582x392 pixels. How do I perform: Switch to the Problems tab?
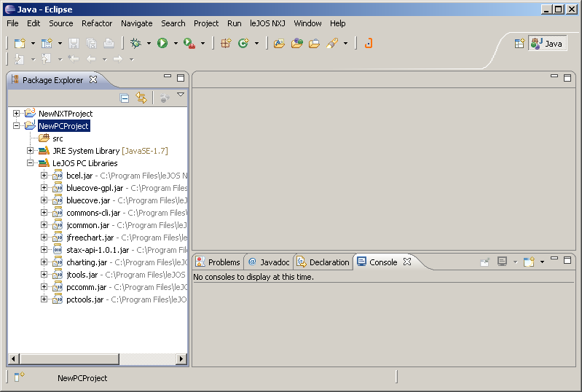point(218,262)
